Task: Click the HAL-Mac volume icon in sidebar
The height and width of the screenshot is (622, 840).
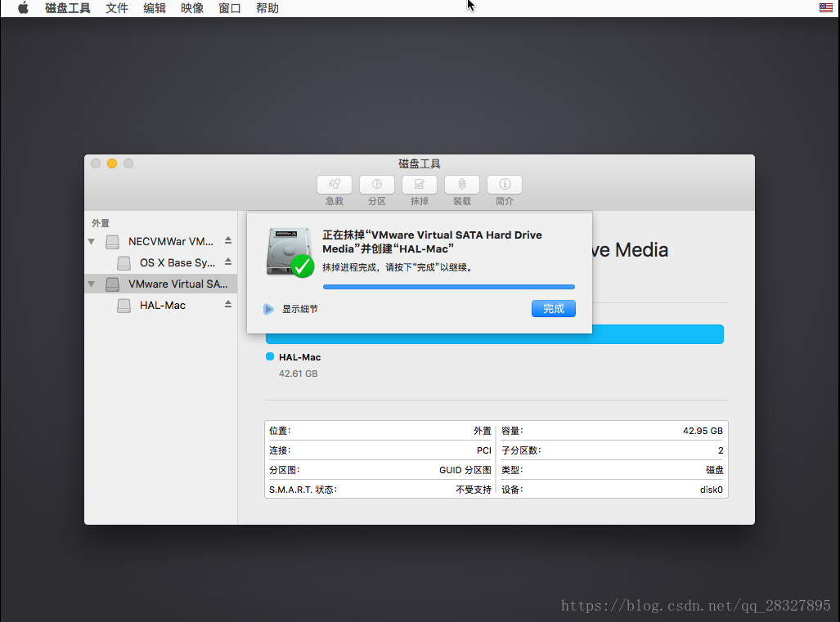Action: pyautogui.click(x=124, y=306)
